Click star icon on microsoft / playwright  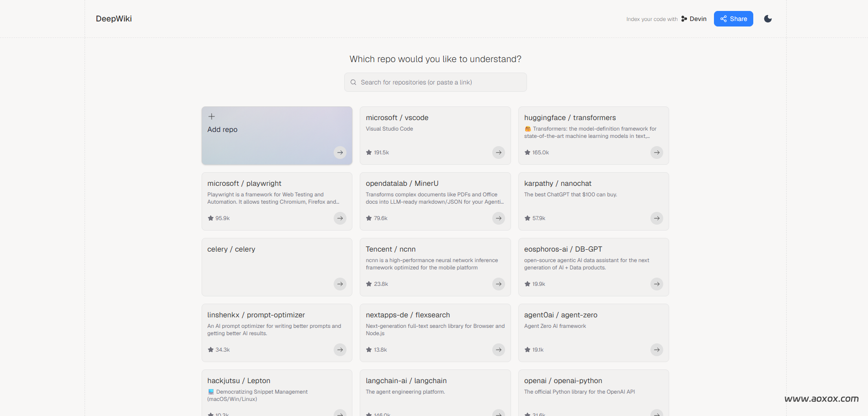point(211,218)
